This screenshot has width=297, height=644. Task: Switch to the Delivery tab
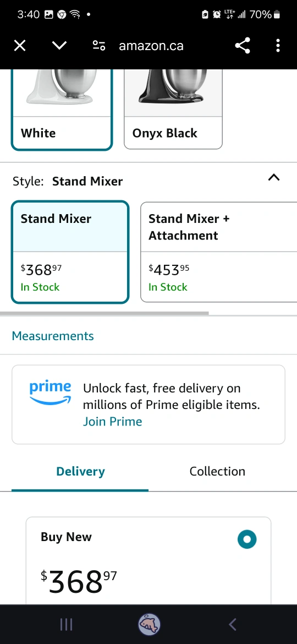[80, 472]
